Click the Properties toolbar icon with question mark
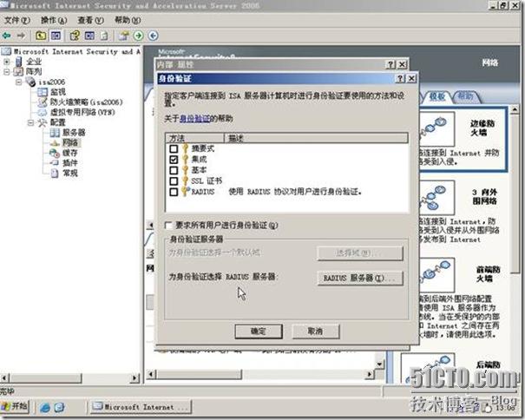Screen dimensions: 525x420 (x=75, y=36)
